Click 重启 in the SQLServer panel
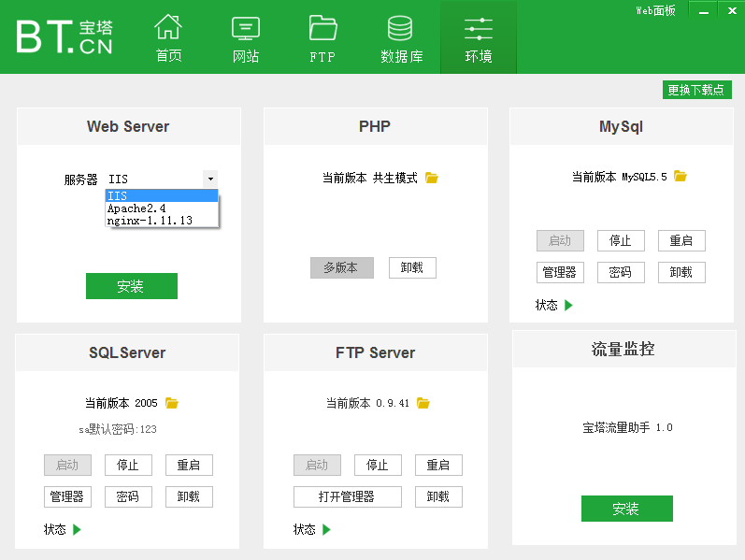This screenshot has width=745, height=560. click(x=189, y=465)
